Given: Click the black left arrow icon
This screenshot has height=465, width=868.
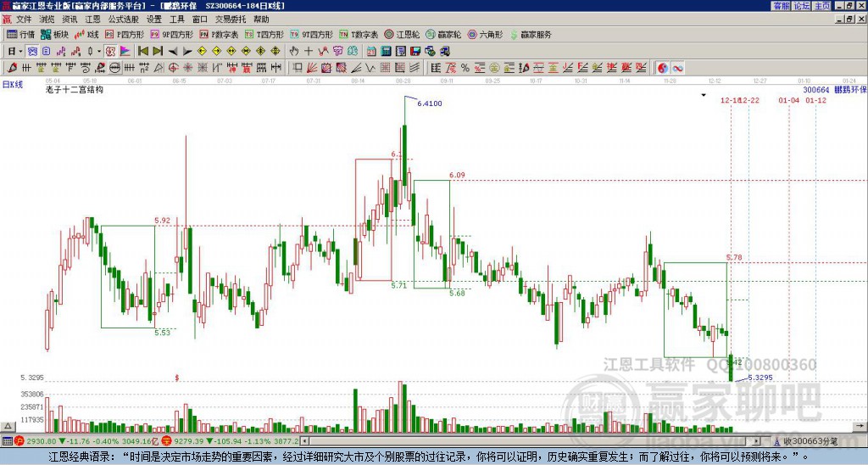Looking at the screenshot, I should coord(173,52).
